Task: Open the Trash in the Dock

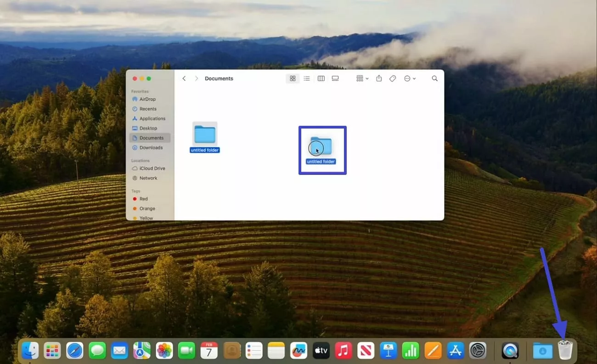Action: (565, 350)
